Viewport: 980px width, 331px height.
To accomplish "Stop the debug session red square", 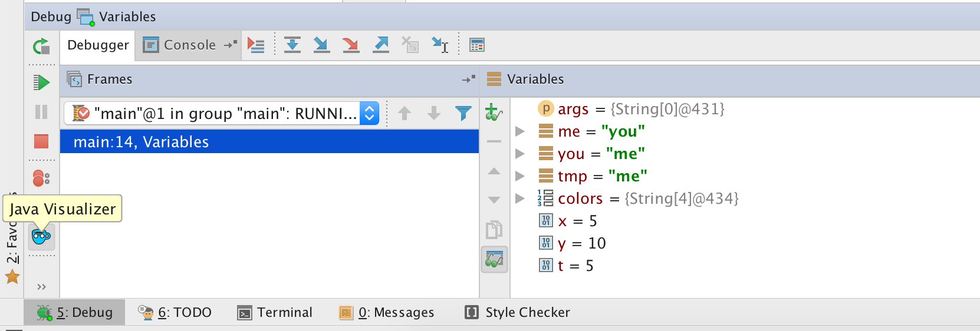I will coord(41,141).
